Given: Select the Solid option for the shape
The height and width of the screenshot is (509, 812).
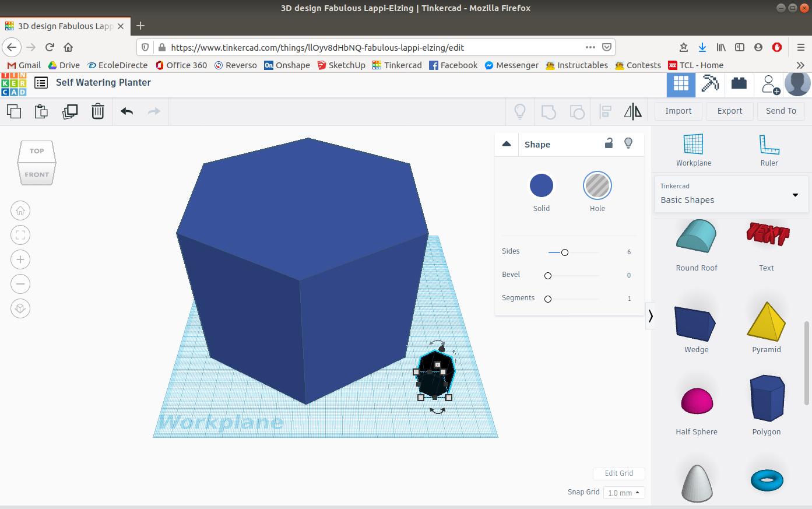Looking at the screenshot, I should (x=541, y=185).
